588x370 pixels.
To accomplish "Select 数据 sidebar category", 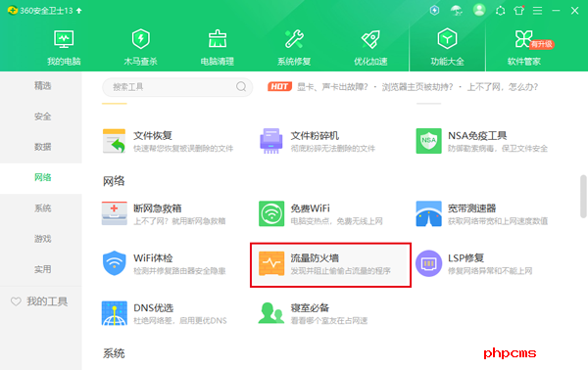I will pyautogui.click(x=43, y=147).
